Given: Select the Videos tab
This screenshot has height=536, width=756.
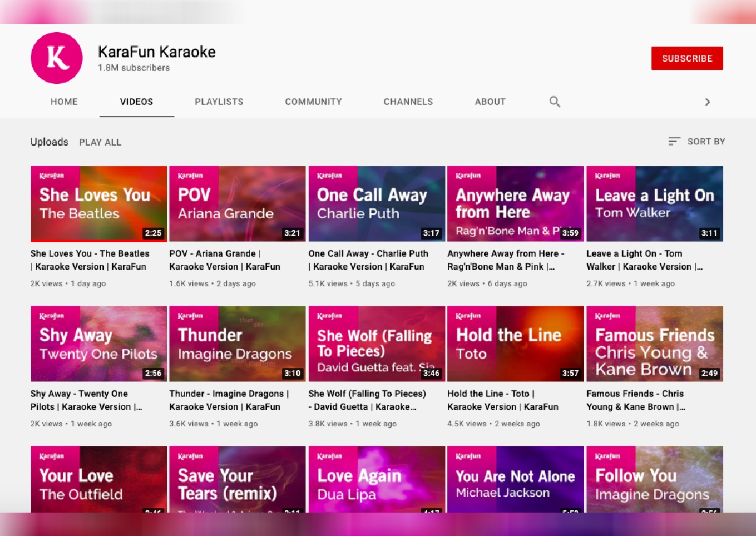Looking at the screenshot, I should (x=137, y=102).
